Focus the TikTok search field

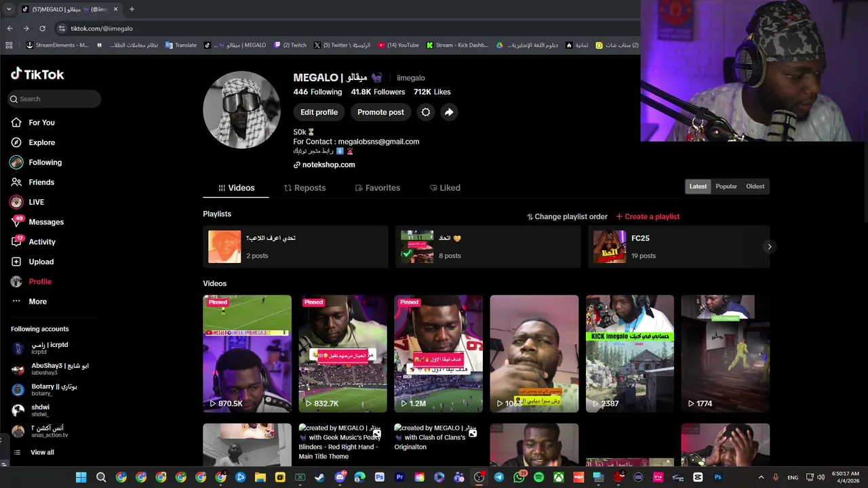coord(55,99)
